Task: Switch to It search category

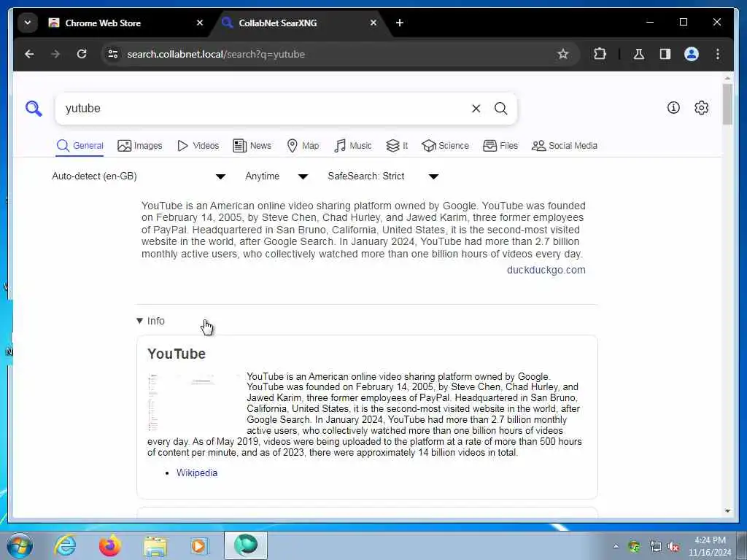Action: 397,146
